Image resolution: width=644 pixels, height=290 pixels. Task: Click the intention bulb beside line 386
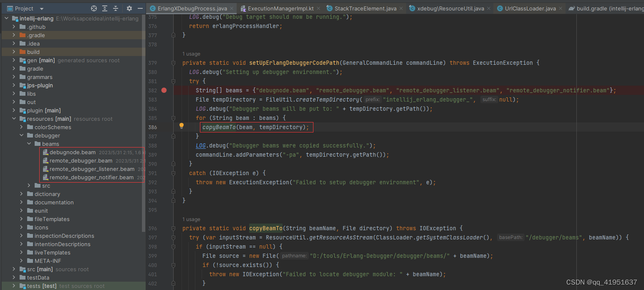coord(181,125)
